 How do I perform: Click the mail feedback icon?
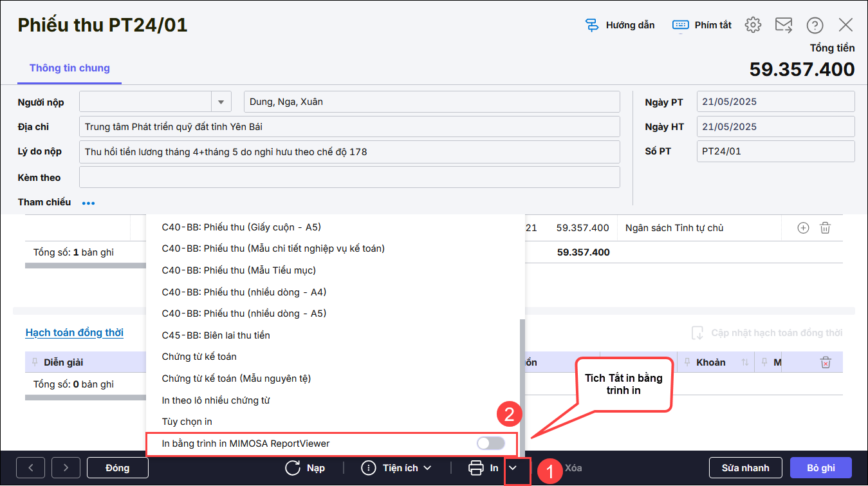coord(783,25)
